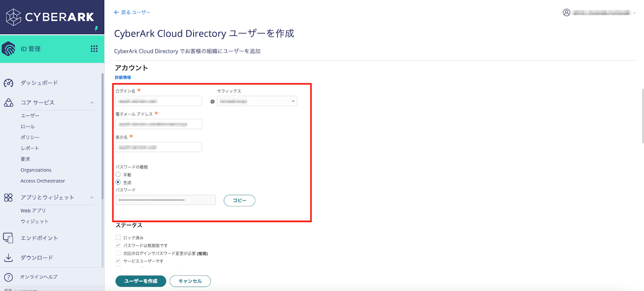Open Access Orchestrator in the sidebar
Image resolution: width=644 pixels, height=291 pixels.
click(43, 181)
